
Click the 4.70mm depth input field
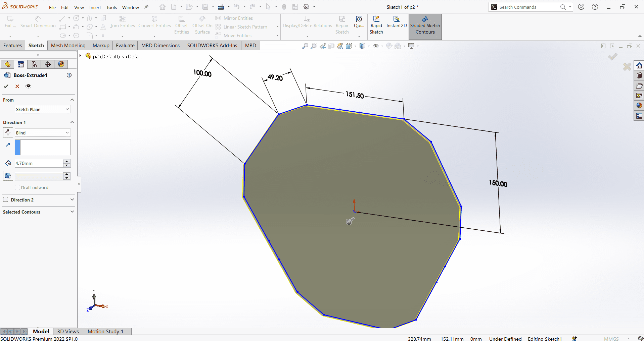click(x=39, y=163)
